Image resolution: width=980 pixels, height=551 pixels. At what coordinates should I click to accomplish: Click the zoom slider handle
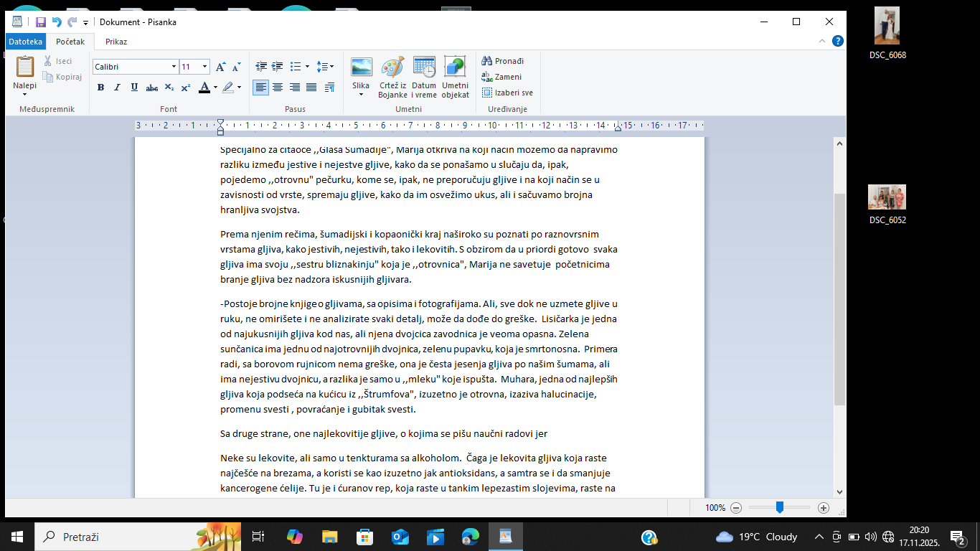(779, 507)
